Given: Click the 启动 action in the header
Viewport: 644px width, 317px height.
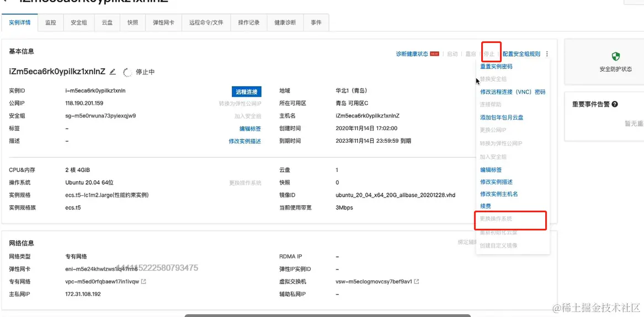Looking at the screenshot, I should coord(452,53).
